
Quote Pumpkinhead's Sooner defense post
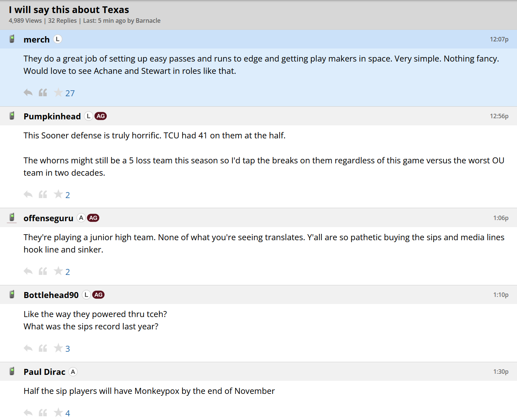coord(43,194)
